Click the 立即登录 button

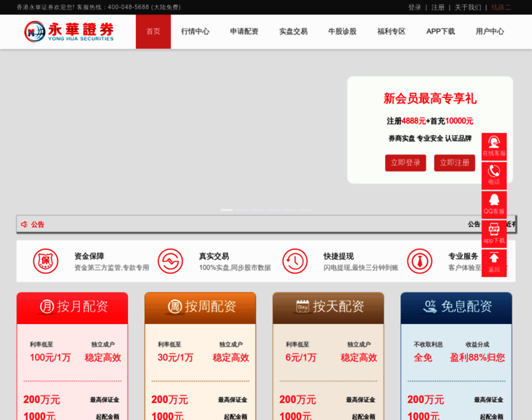tap(405, 163)
